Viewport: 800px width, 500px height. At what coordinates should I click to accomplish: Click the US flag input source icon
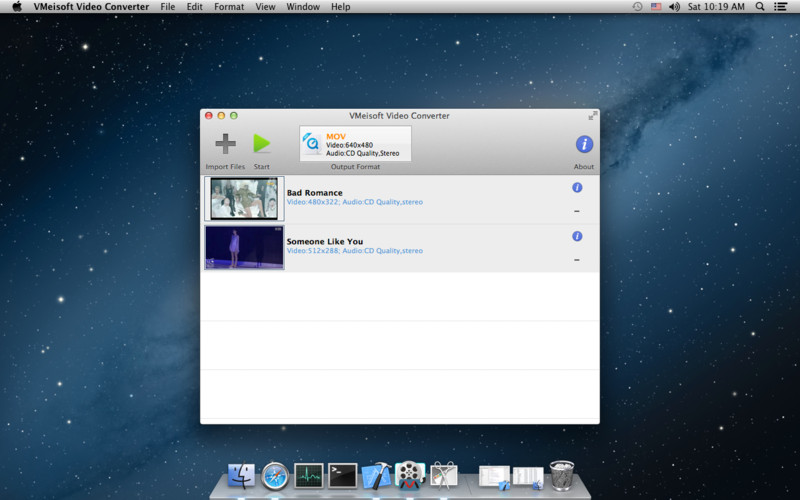pyautogui.click(x=656, y=7)
